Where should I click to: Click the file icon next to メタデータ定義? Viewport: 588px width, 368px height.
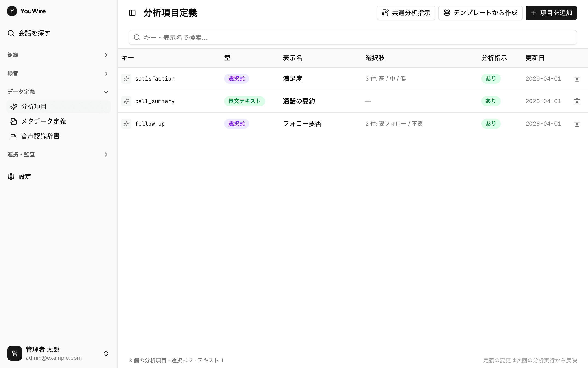click(x=14, y=121)
